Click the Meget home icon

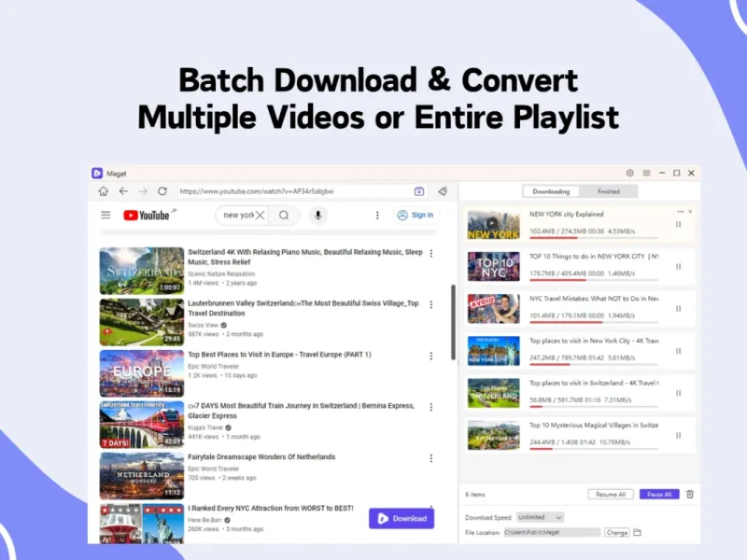pyautogui.click(x=103, y=191)
